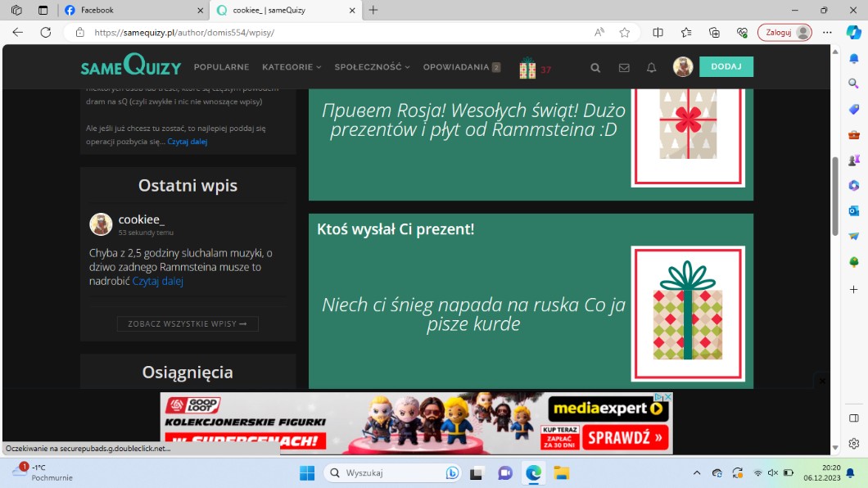
Task: Open the sameQuizy site search icon
Action: 595,68
